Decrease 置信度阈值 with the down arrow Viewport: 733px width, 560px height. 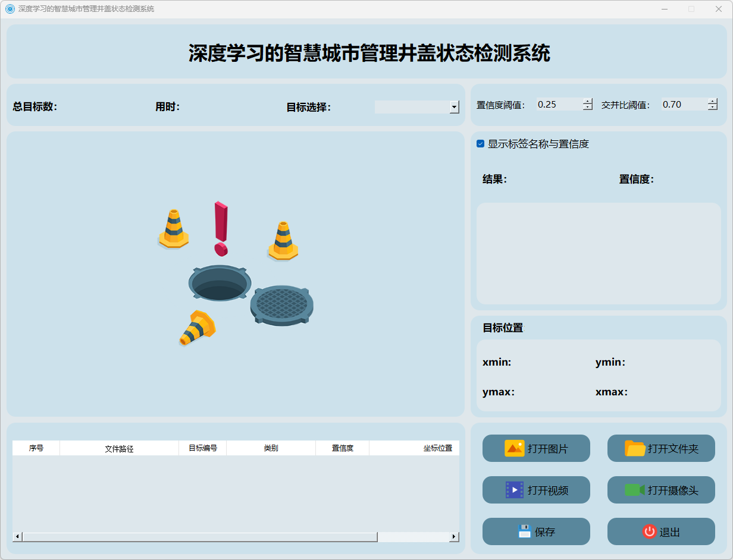click(588, 108)
